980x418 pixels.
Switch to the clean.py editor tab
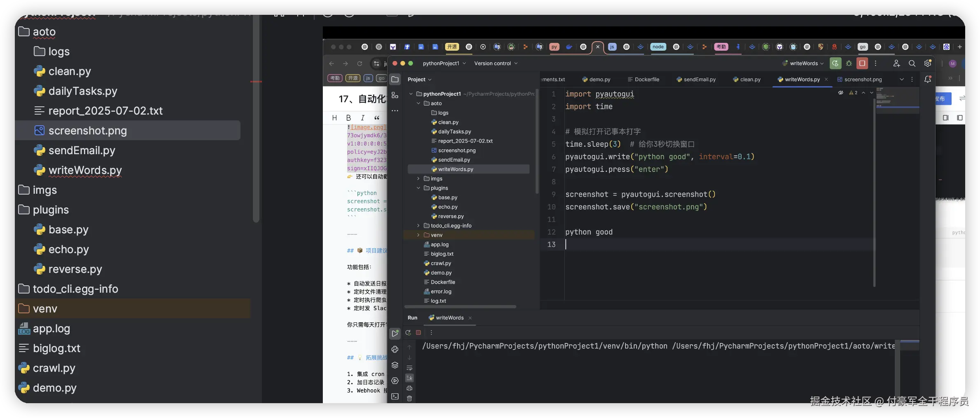point(747,79)
